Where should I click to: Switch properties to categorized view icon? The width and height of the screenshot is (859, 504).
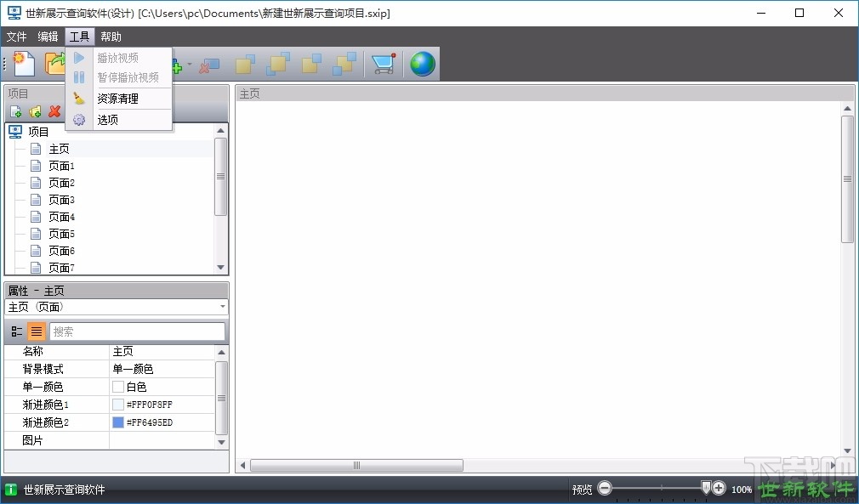(17, 331)
